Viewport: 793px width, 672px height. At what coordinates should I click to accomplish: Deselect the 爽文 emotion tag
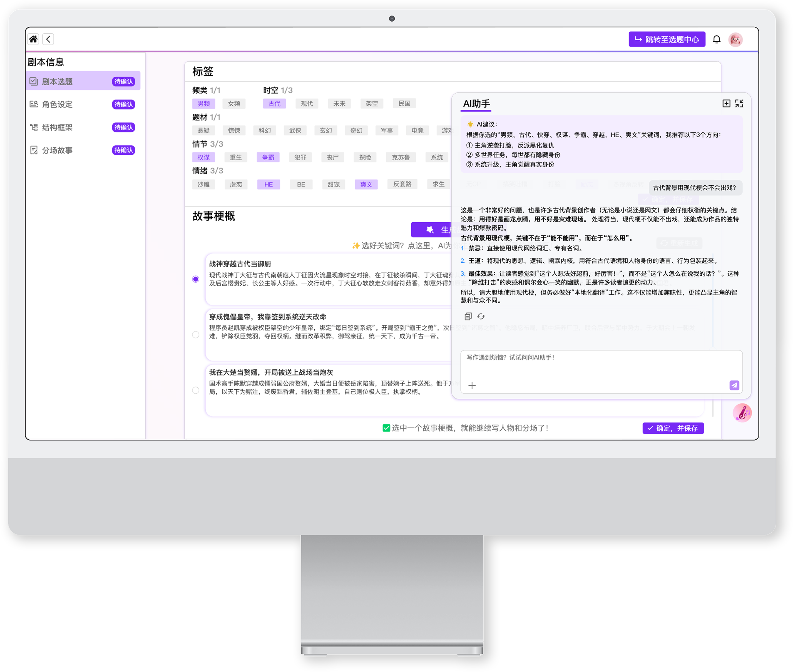point(366,184)
